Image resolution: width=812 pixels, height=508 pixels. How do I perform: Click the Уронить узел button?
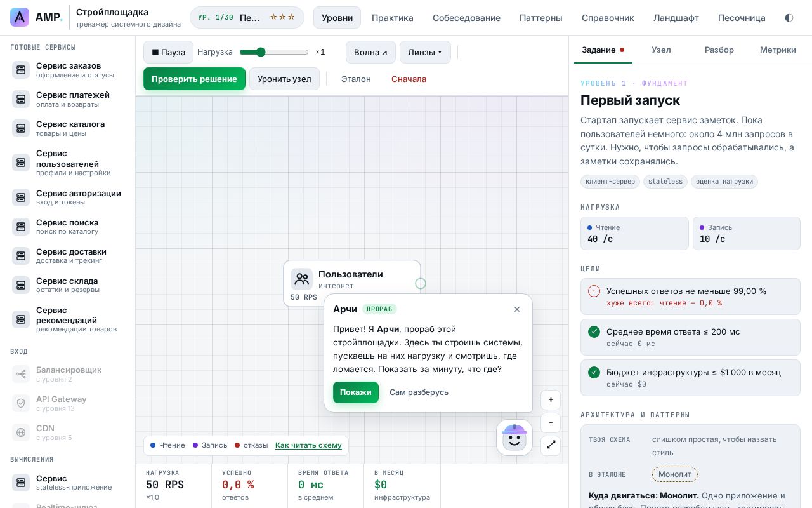(x=284, y=79)
